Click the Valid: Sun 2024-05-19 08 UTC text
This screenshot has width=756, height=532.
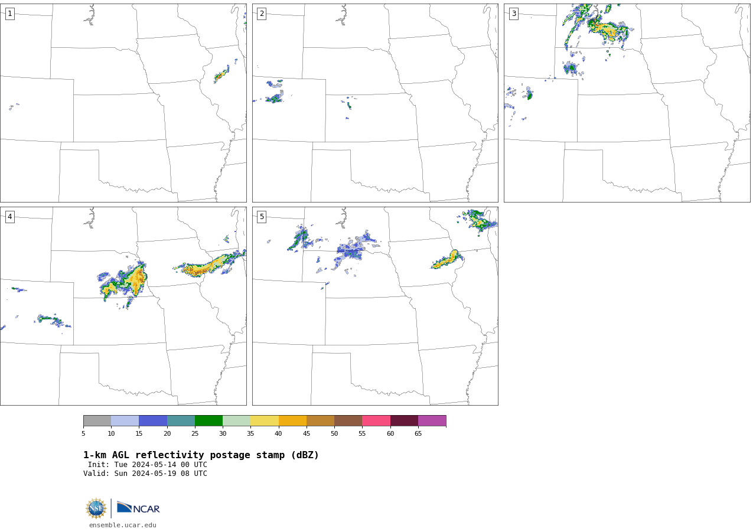click(145, 474)
